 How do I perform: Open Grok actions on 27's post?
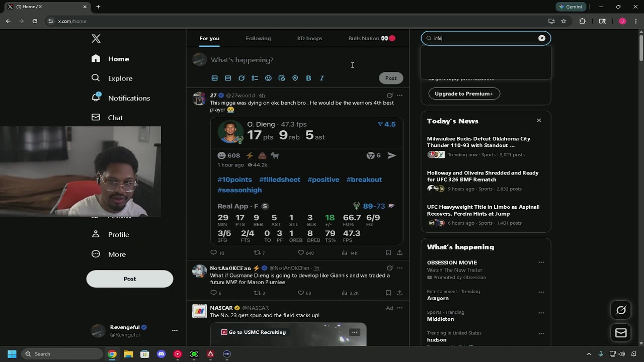pos(390,96)
